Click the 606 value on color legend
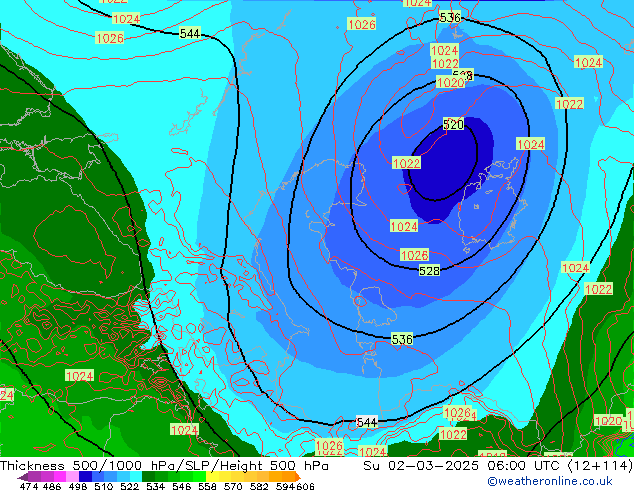The height and width of the screenshot is (490, 634). [x=306, y=486]
